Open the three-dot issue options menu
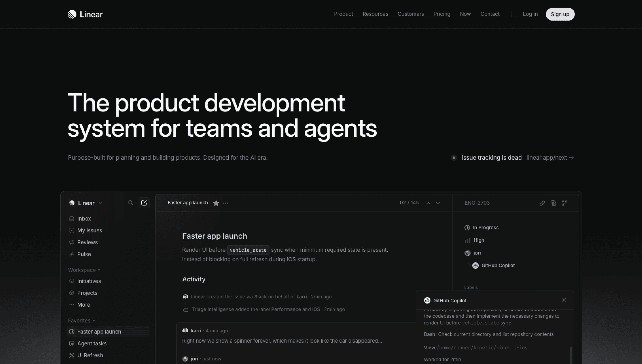Screen dimensions: 642x364 point(225,203)
